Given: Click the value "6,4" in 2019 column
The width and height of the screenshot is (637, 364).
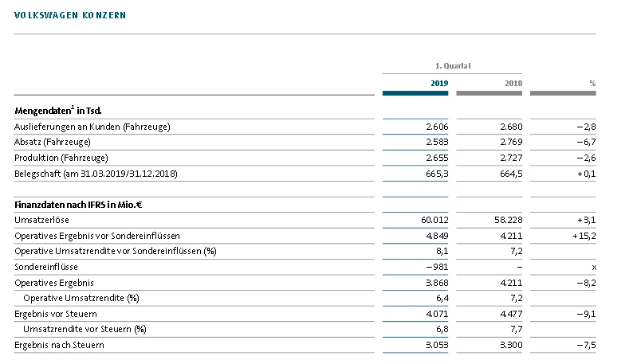Looking at the screenshot, I should tap(442, 298).
